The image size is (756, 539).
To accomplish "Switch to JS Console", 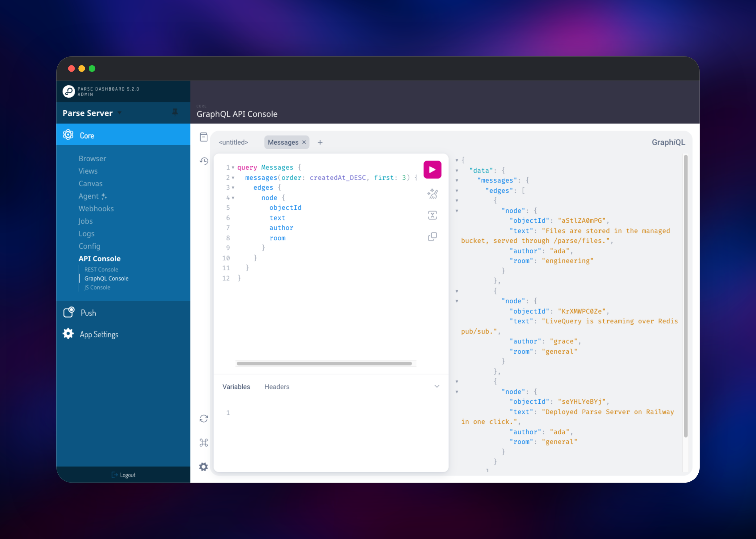I will (x=97, y=287).
